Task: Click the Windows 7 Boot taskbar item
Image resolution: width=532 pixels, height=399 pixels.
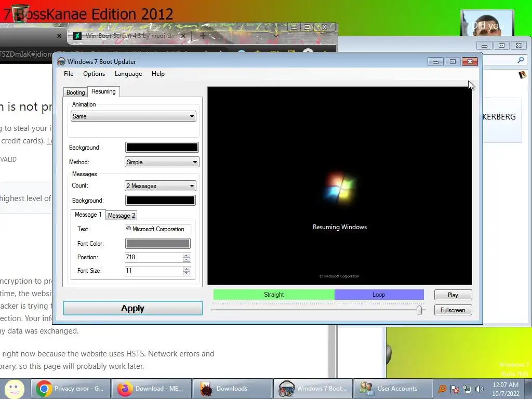Action: click(313, 389)
